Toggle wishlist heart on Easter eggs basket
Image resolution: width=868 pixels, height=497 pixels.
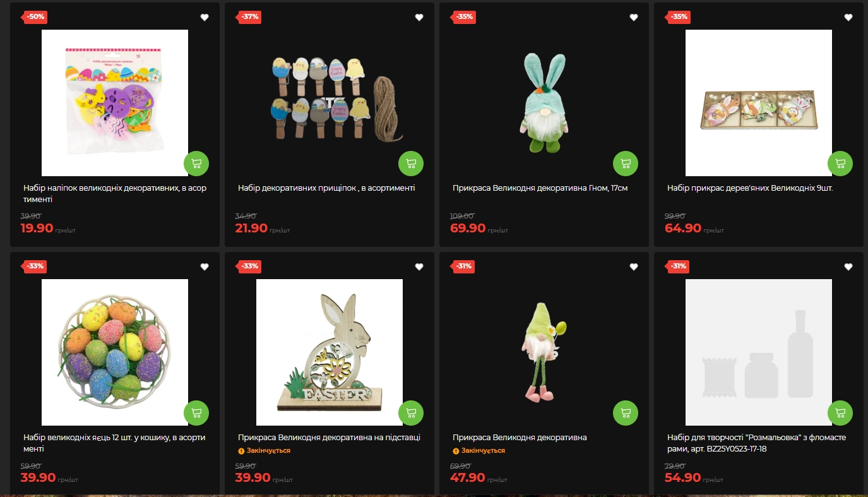(205, 267)
